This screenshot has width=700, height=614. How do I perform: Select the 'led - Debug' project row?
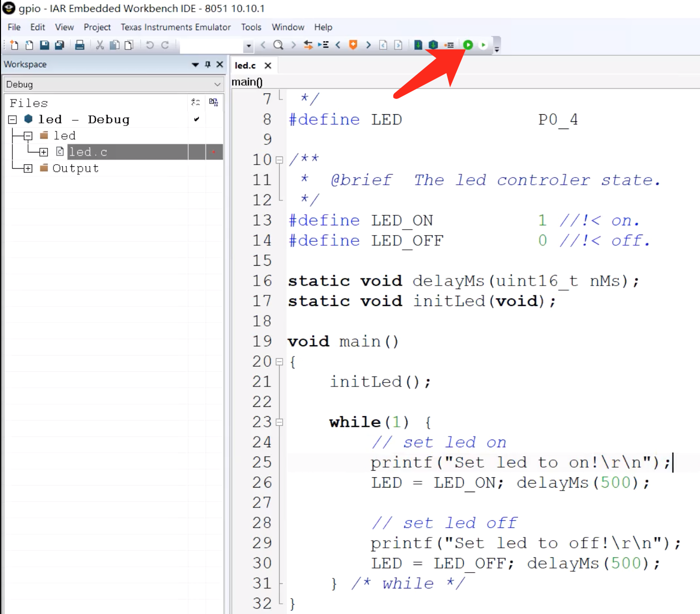tap(84, 119)
